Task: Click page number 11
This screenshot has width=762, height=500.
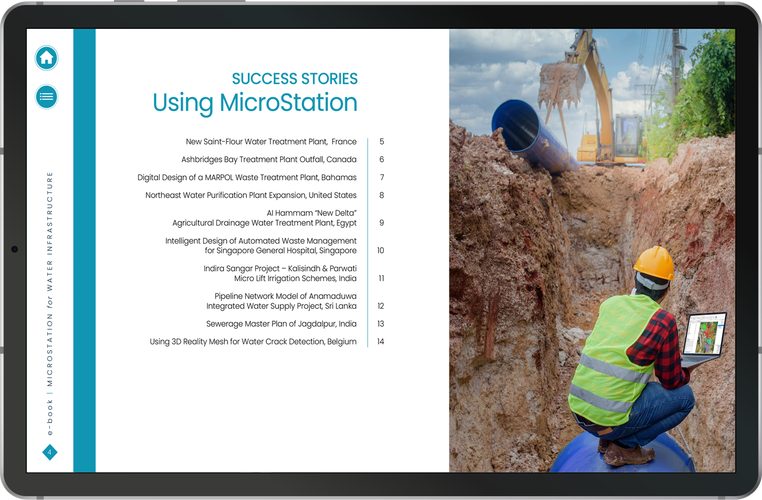Action: [x=381, y=278]
